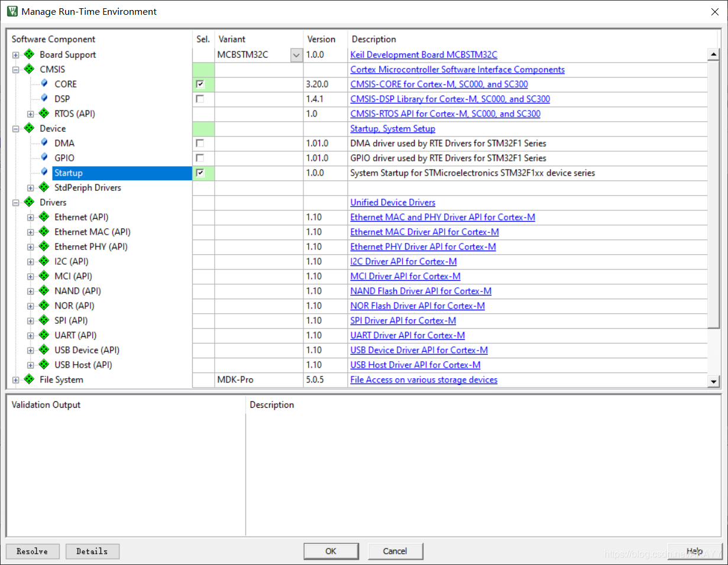728x565 pixels.
Task: Click the I2C (API) green diamond icon
Action: coord(44,261)
